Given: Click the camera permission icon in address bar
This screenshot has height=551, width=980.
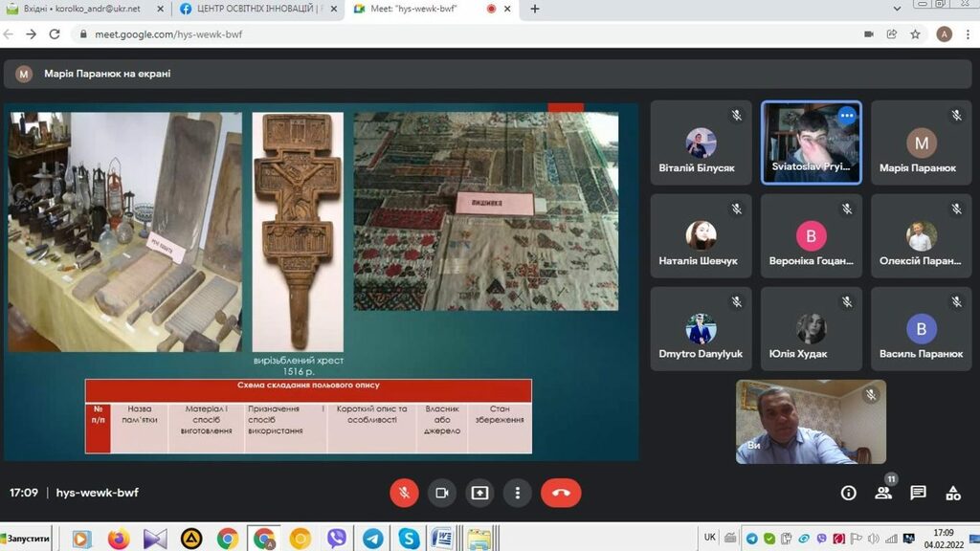Looking at the screenshot, I should 869,33.
